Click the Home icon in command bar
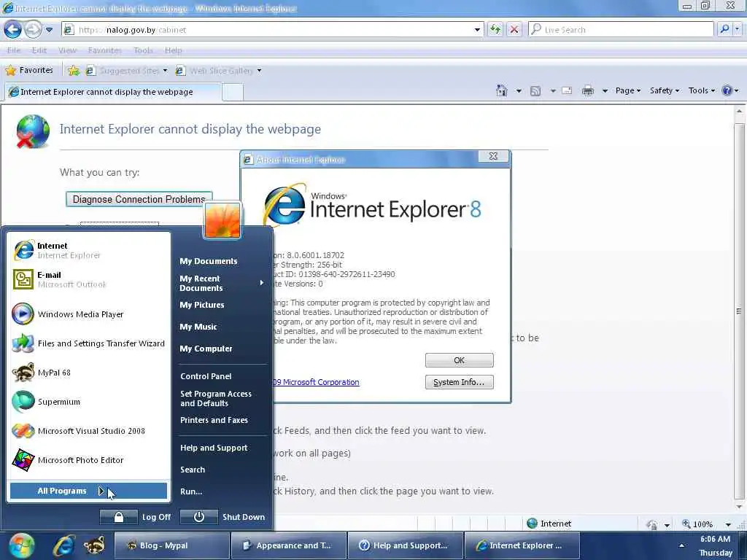 pos(501,90)
